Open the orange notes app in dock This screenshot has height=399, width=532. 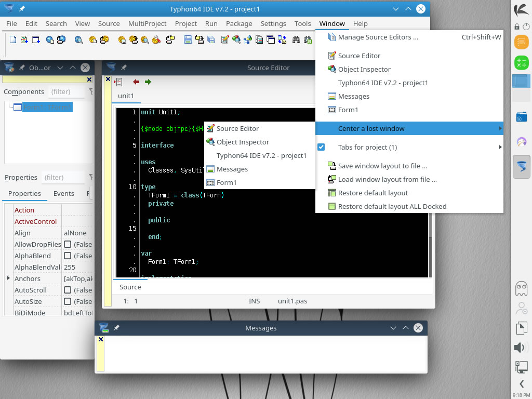(522, 42)
